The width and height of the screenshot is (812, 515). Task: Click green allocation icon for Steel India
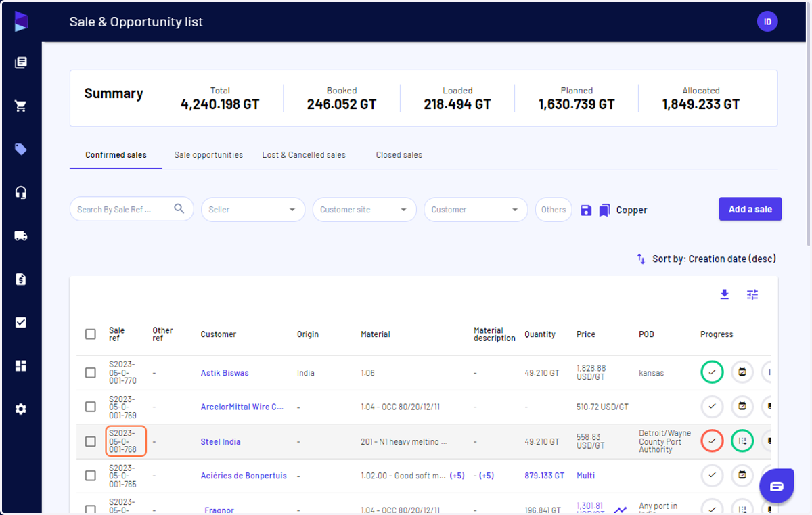click(742, 441)
